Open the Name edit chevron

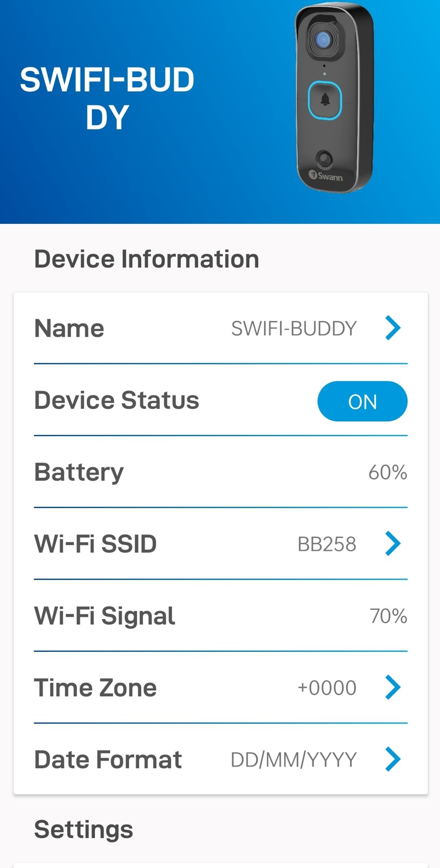(393, 328)
